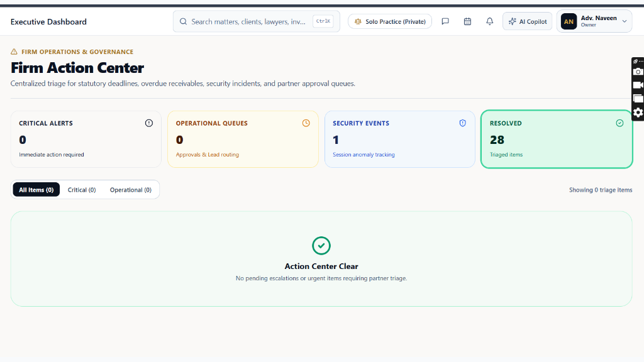Click the Triaged items label
The image size is (644, 362).
click(506, 155)
